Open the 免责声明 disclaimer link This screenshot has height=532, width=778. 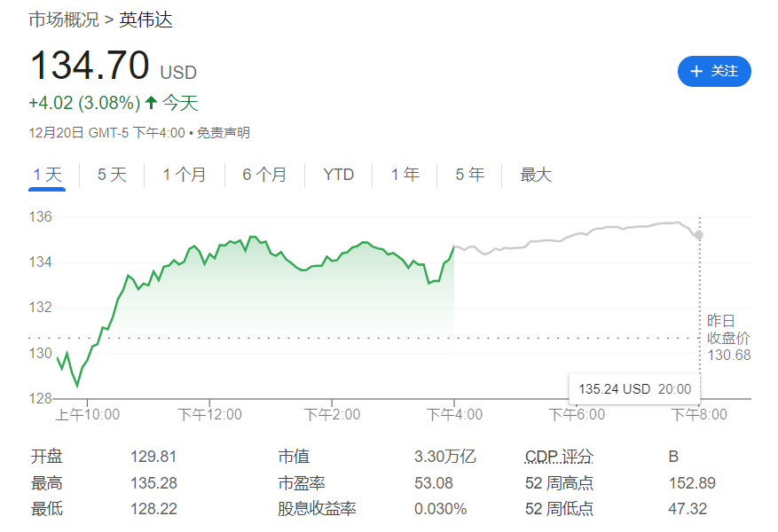(223, 133)
